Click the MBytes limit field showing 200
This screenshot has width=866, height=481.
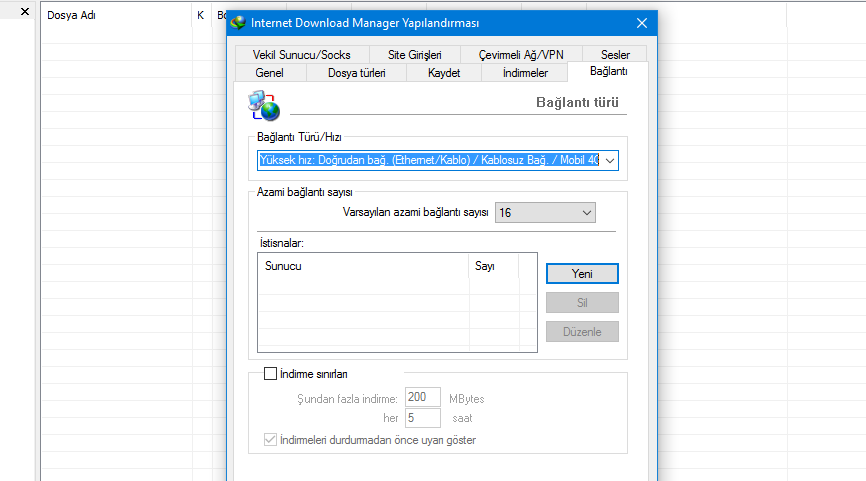tap(423, 397)
